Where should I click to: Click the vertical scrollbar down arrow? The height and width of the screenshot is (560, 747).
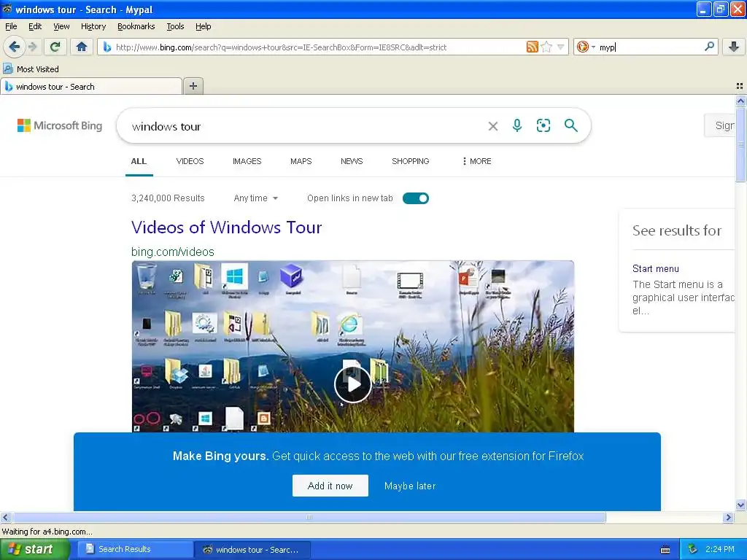coord(740,505)
